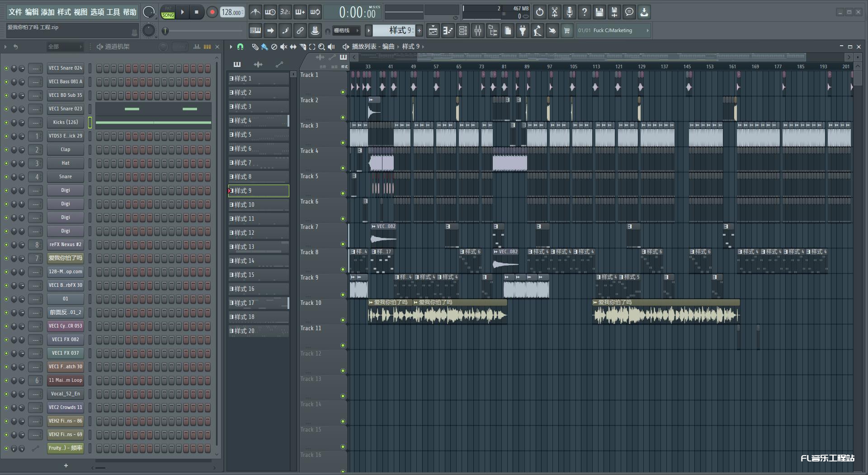Select the playlist slice tool
The width and height of the screenshot is (868, 475).
tap(303, 47)
